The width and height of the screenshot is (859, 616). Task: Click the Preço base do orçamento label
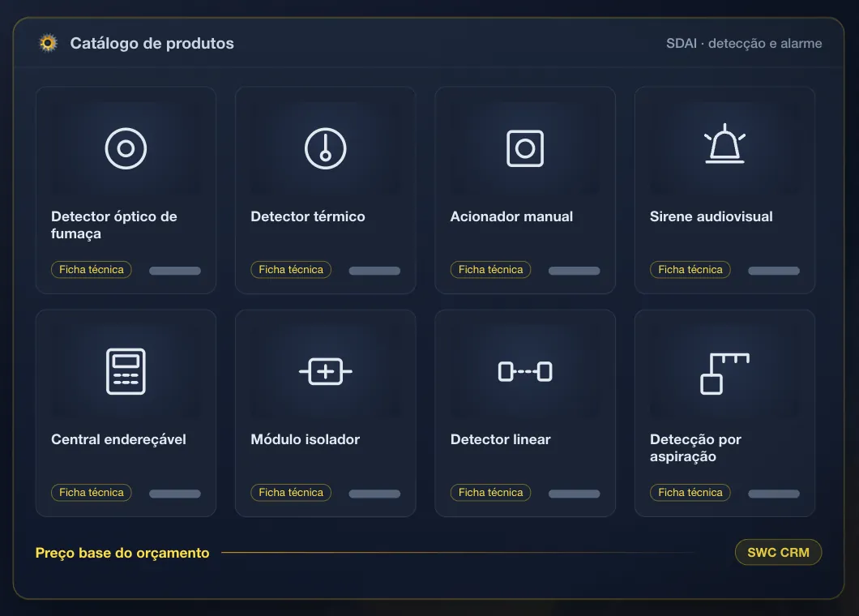coord(122,553)
